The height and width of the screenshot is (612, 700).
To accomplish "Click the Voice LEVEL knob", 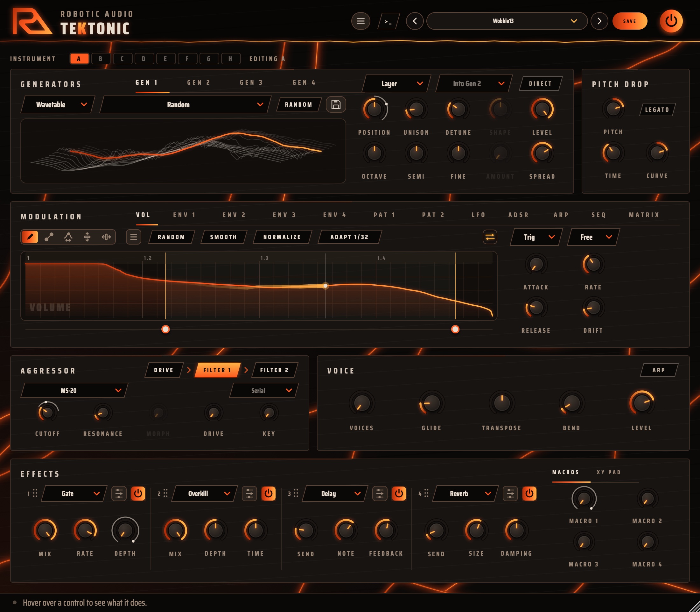I will pyautogui.click(x=642, y=403).
